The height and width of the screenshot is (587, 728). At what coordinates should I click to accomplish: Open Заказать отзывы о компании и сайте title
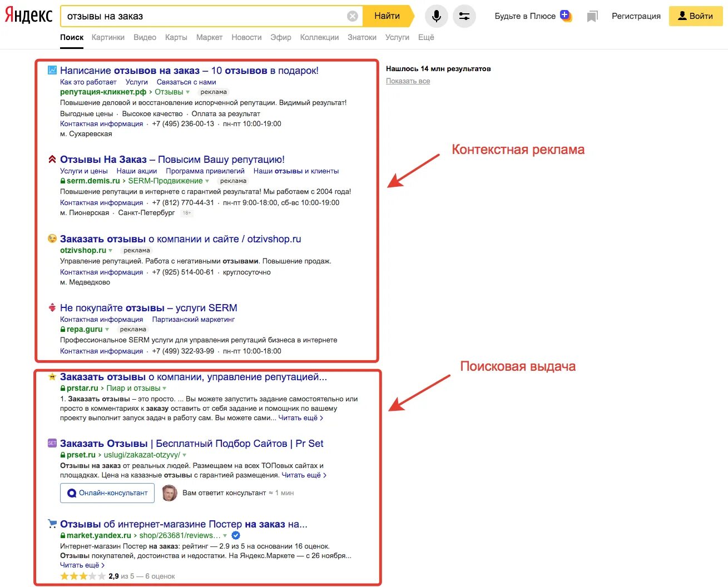point(181,239)
